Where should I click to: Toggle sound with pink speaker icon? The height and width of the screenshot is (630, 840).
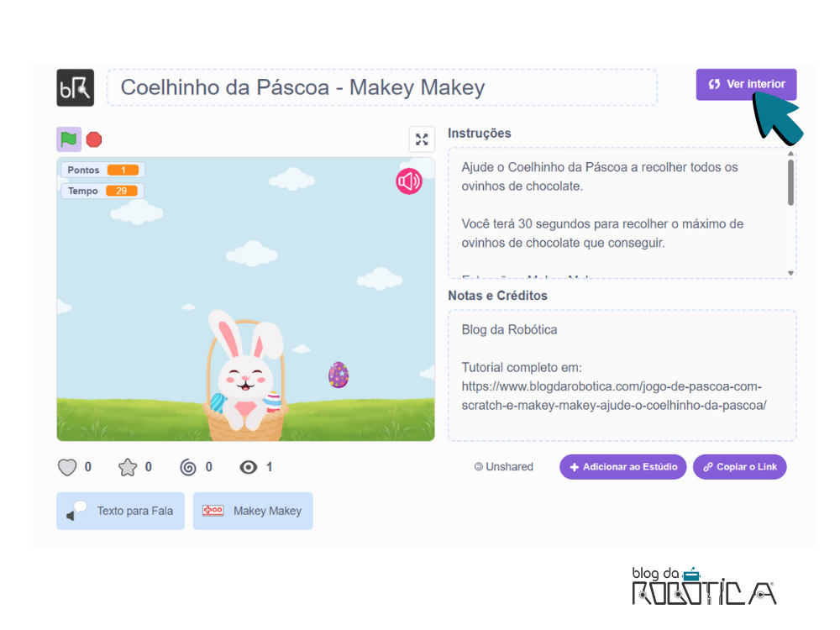tap(409, 181)
